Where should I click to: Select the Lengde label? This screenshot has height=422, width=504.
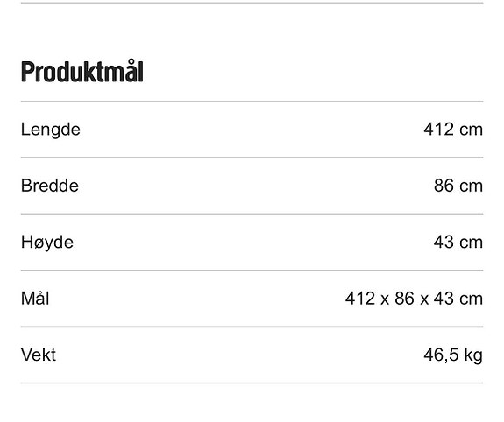[51, 130]
